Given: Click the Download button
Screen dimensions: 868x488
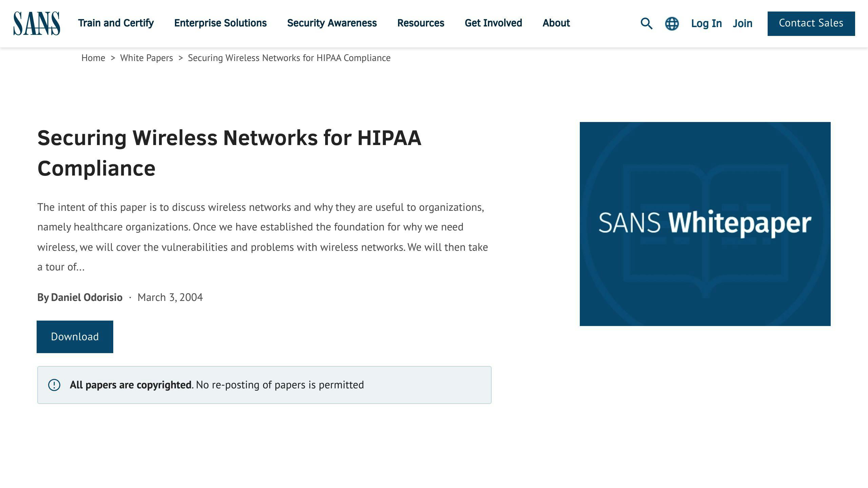Looking at the screenshot, I should click(75, 337).
